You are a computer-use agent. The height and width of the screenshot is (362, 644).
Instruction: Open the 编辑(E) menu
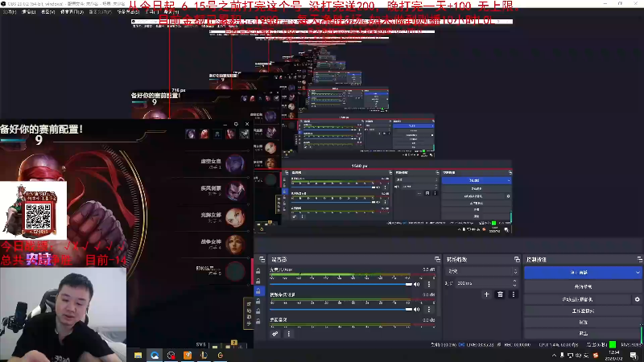pyautogui.click(x=28, y=12)
